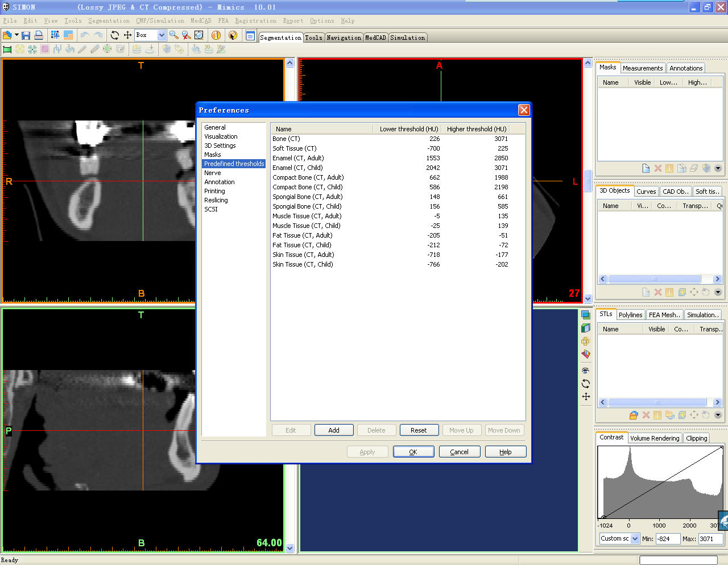Select the Soft Tissue (CT) threshold row

click(x=398, y=148)
